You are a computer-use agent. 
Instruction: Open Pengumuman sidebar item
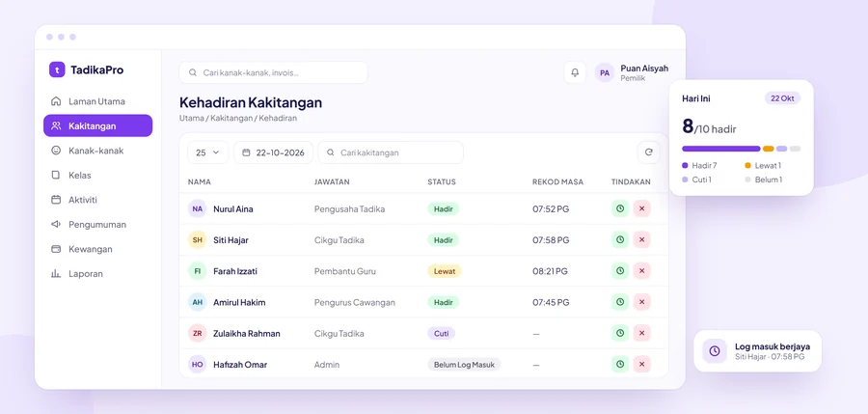point(97,225)
